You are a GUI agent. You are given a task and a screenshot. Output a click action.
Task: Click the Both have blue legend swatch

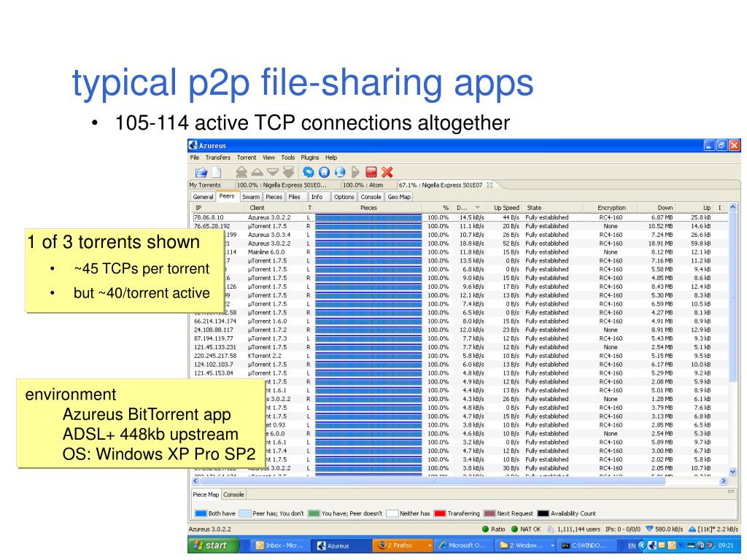point(201,513)
